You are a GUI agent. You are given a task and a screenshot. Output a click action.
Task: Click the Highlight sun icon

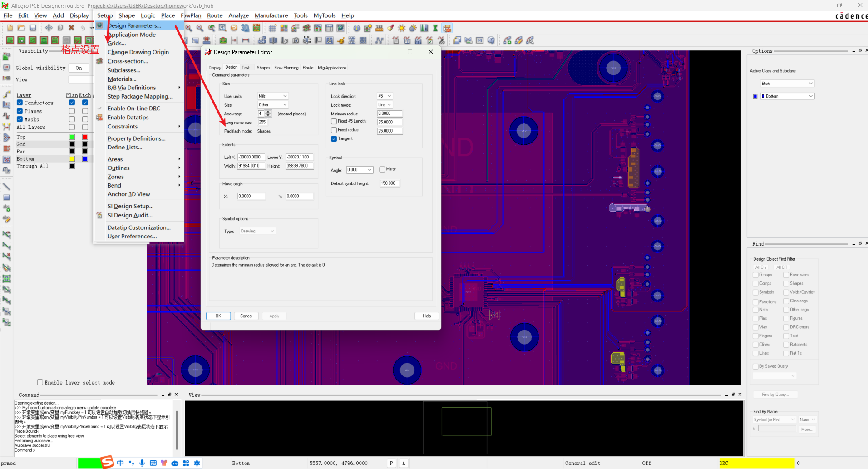click(401, 28)
